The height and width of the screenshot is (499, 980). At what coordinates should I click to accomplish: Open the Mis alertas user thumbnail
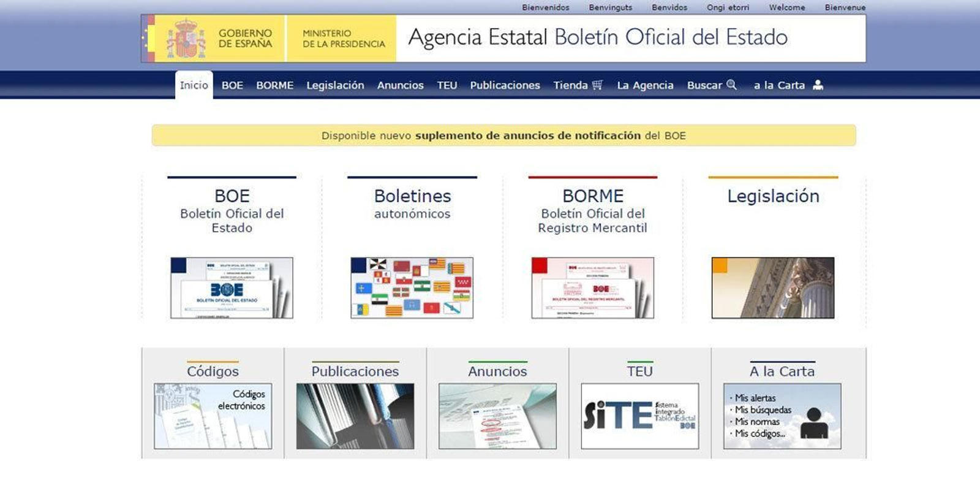pyautogui.click(x=782, y=416)
